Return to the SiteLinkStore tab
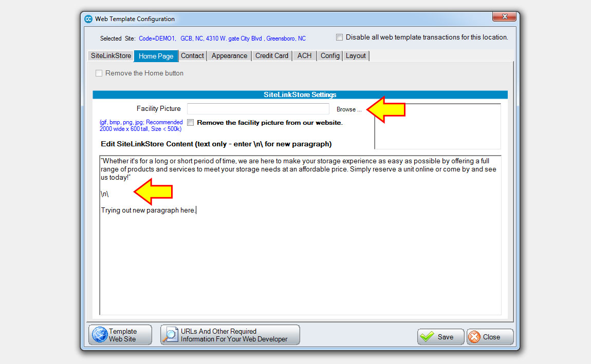Image resolution: width=591 pixels, height=364 pixels. 110,55
